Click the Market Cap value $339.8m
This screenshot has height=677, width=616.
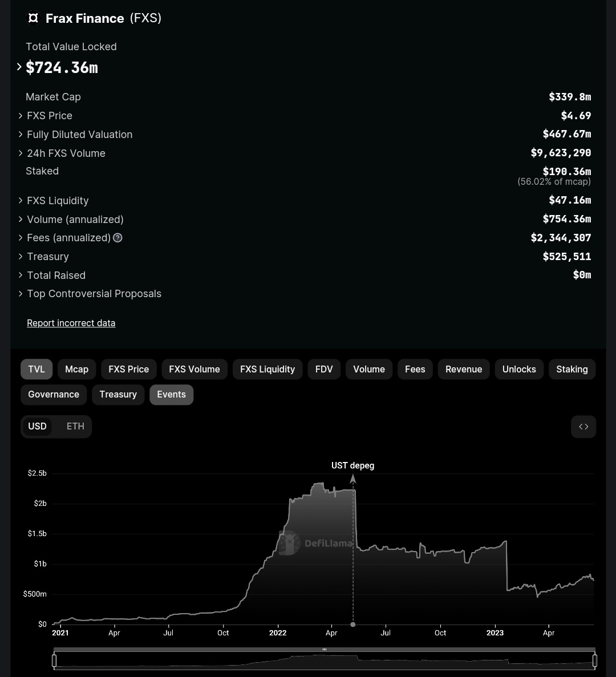(x=570, y=97)
